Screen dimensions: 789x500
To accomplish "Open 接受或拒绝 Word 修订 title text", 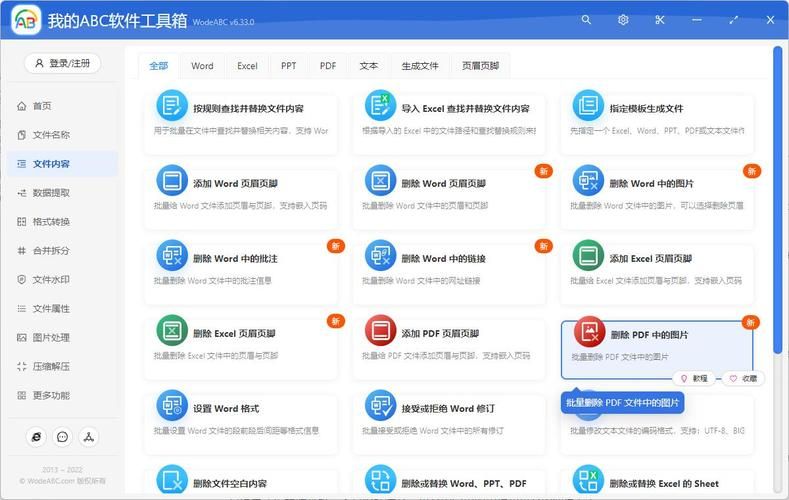I will coord(448,408).
